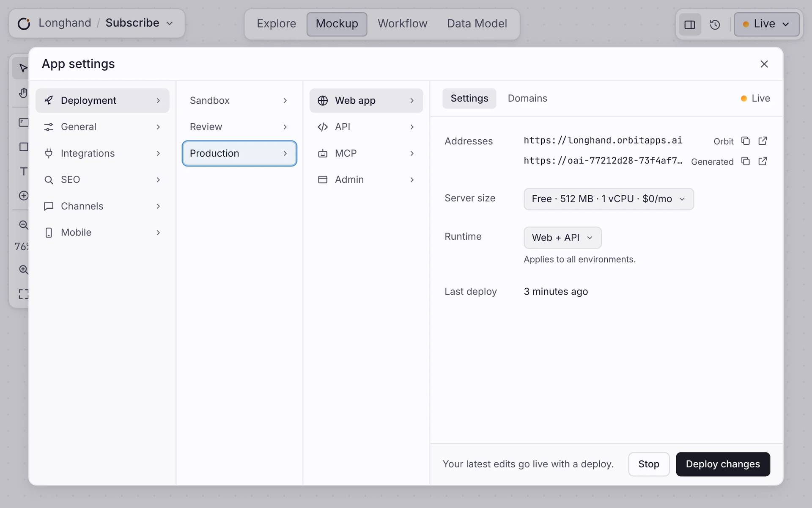This screenshot has width=812, height=508.
Task: Open the Generated address externally
Action: pyautogui.click(x=763, y=161)
